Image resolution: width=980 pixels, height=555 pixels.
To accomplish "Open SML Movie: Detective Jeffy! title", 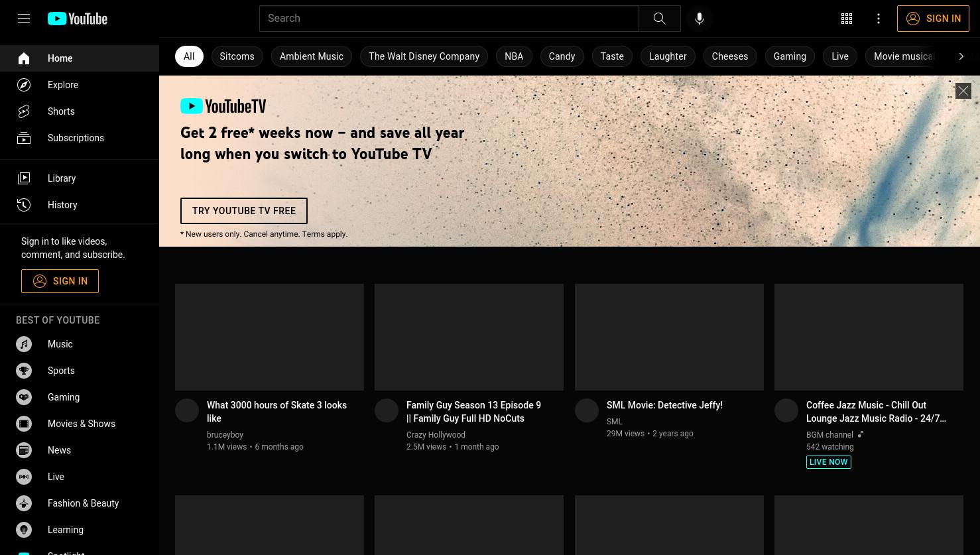I will 664,405.
